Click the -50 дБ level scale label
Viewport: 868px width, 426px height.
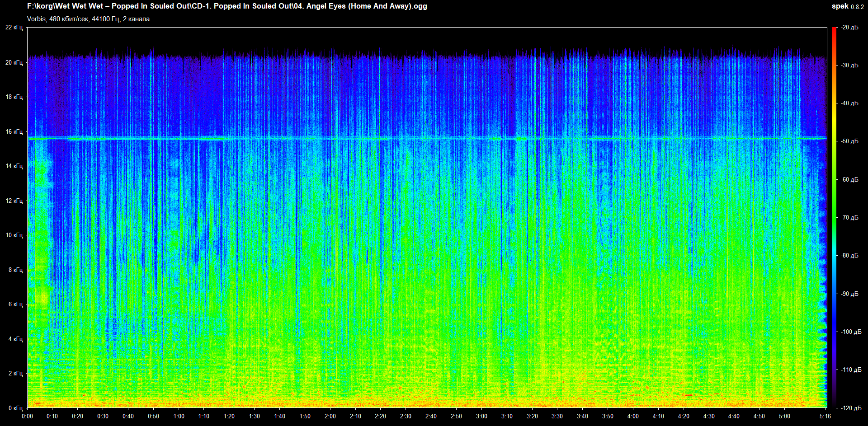(x=849, y=141)
